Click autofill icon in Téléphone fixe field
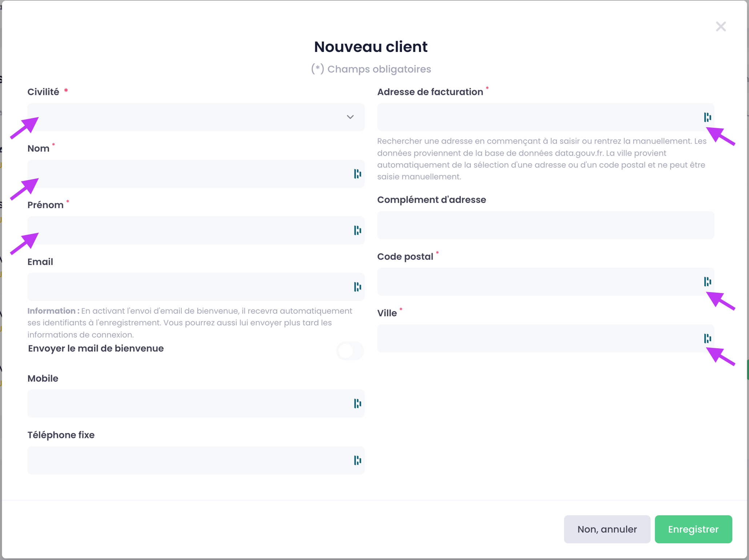Screen dimensions: 749x560 pyautogui.click(x=357, y=460)
